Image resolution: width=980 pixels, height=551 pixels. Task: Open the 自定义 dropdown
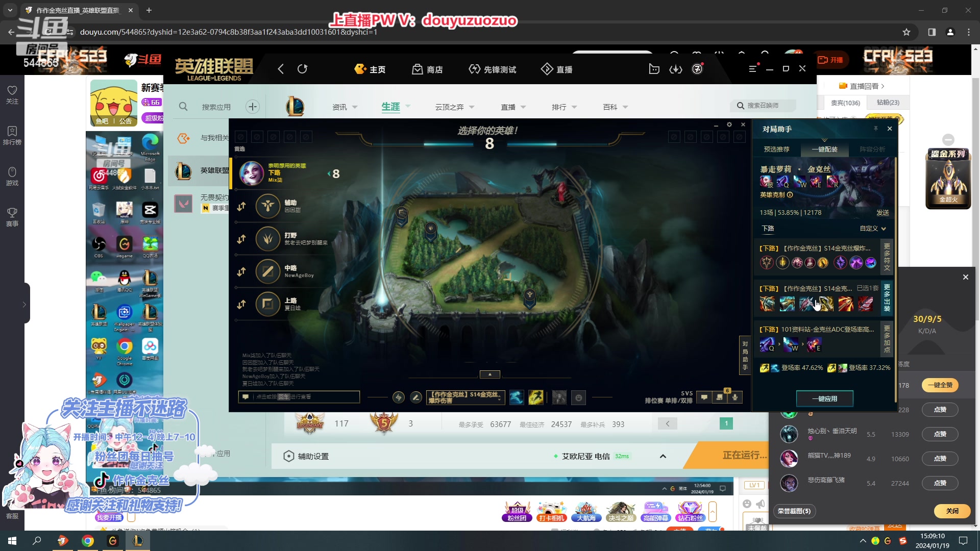click(873, 228)
